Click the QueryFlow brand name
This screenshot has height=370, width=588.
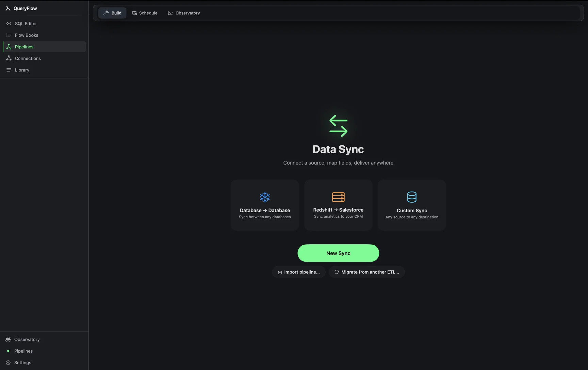(25, 8)
